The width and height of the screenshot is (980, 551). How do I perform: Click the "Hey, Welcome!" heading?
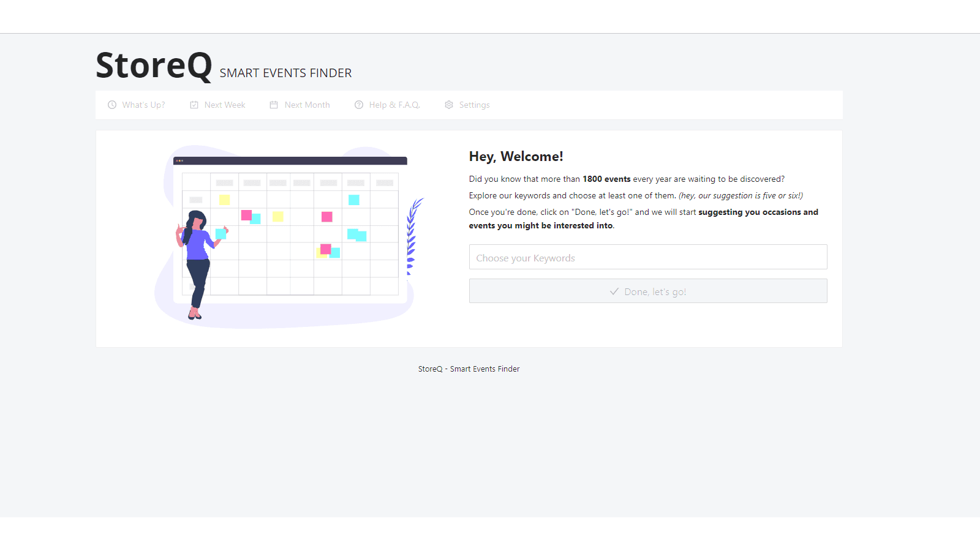click(x=516, y=157)
